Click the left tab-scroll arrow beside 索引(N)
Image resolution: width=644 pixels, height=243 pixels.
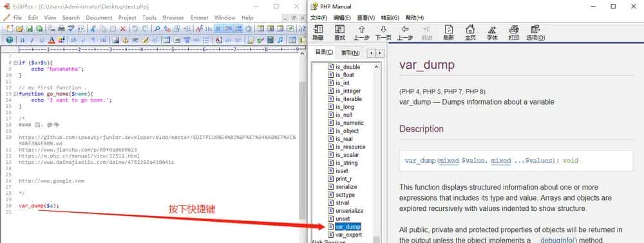click(x=372, y=53)
